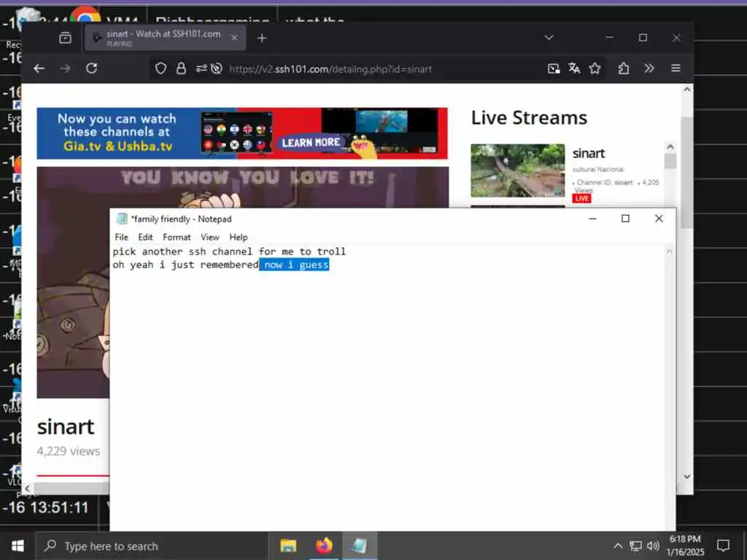List all tabs dropdown arrow
Screen dimensions: 747x560
(x=549, y=38)
